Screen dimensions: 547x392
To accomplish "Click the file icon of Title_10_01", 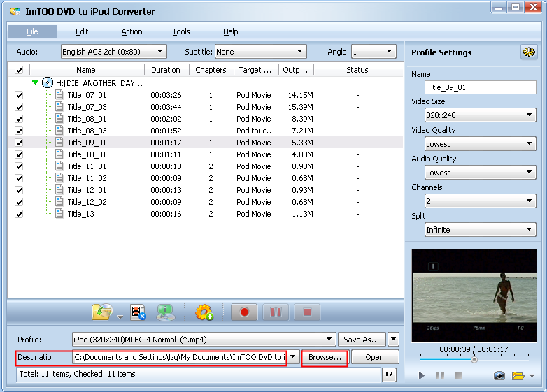I will tap(59, 154).
